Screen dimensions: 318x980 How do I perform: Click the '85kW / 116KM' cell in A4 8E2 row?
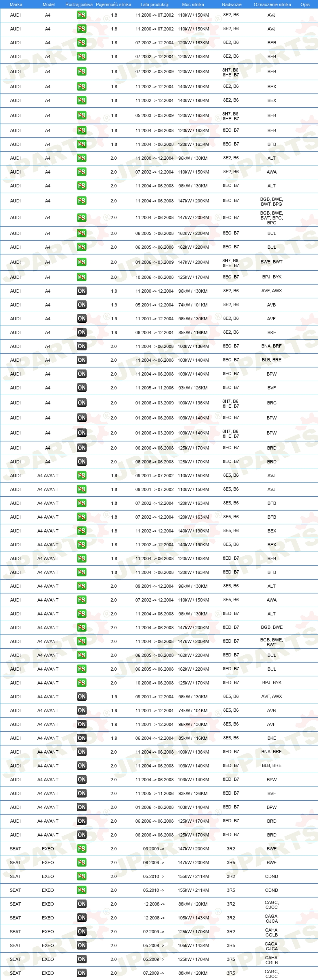coord(193,332)
